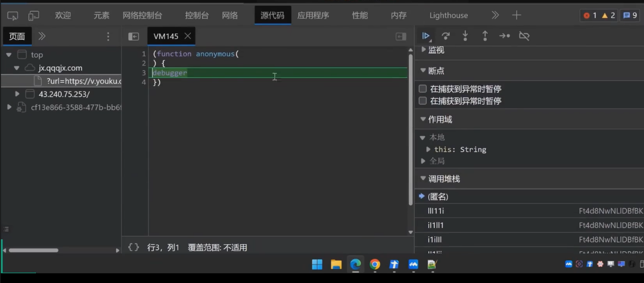Enable second pause on exceptions checkbox
644x283 pixels.
423,101
